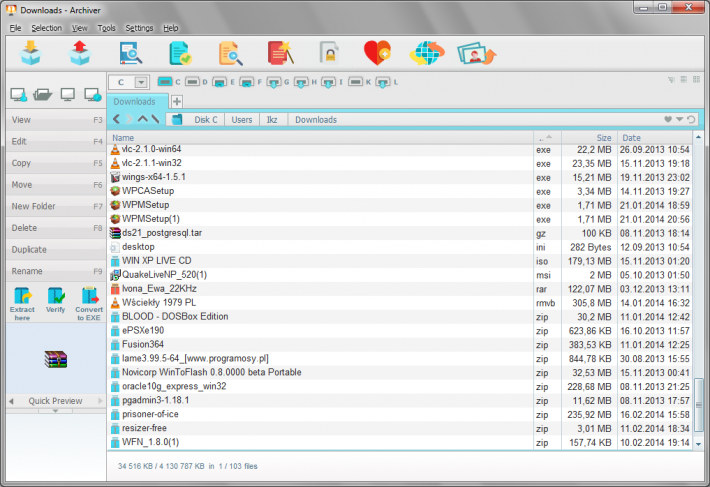Click the New Folder F7 button
Image resolution: width=710 pixels, height=487 pixels.
[56, 206]
